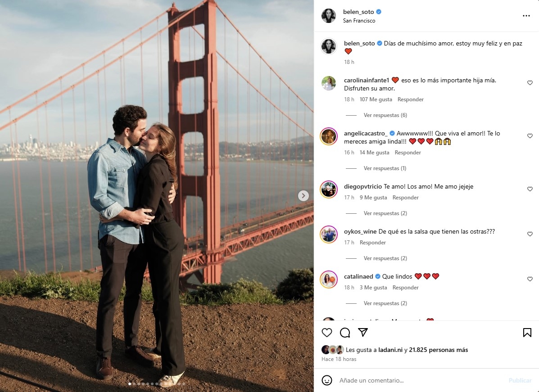
Task: Open the catalinaed profile avatar
Action: pos(329,279)
